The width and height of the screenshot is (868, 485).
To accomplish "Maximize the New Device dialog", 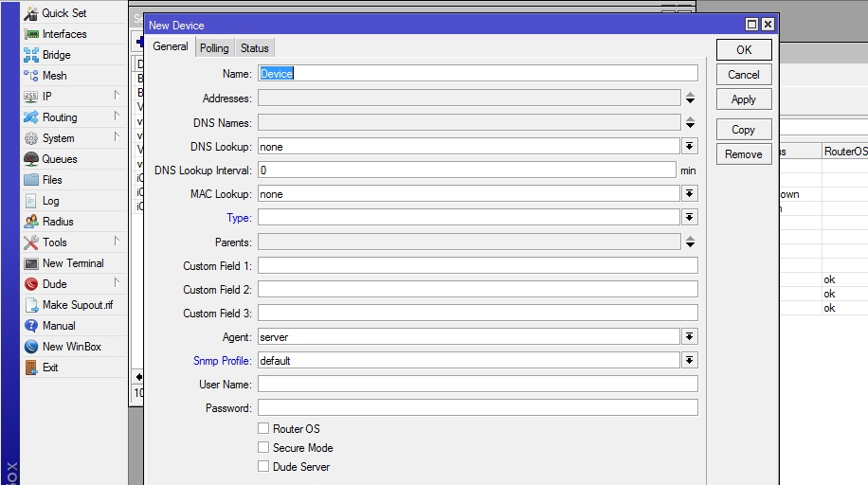I will (x=751, y=25).
